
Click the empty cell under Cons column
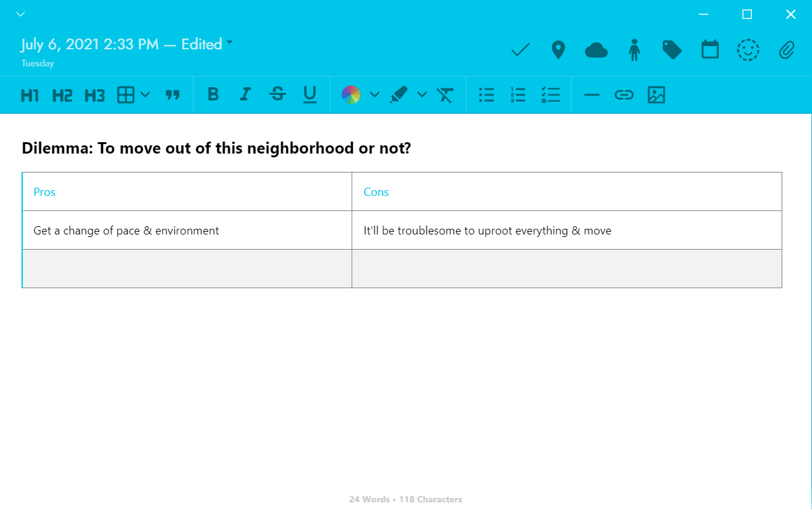[x=567, y=269]
